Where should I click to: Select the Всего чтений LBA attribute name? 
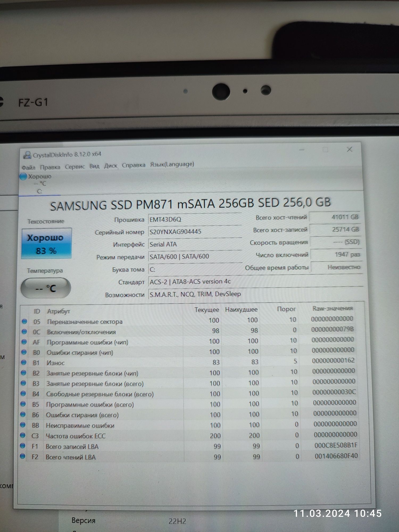pyautogui.click(x=70, y=457)
